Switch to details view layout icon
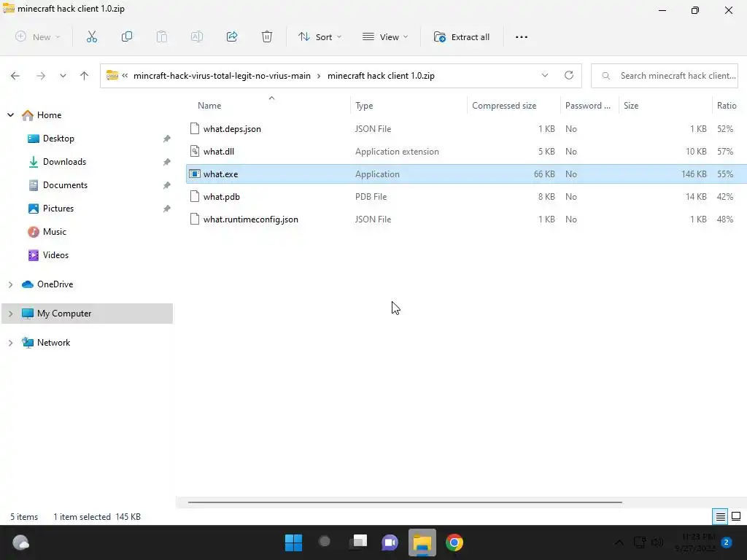The image size is (747, 560). [x=720, y=516]
